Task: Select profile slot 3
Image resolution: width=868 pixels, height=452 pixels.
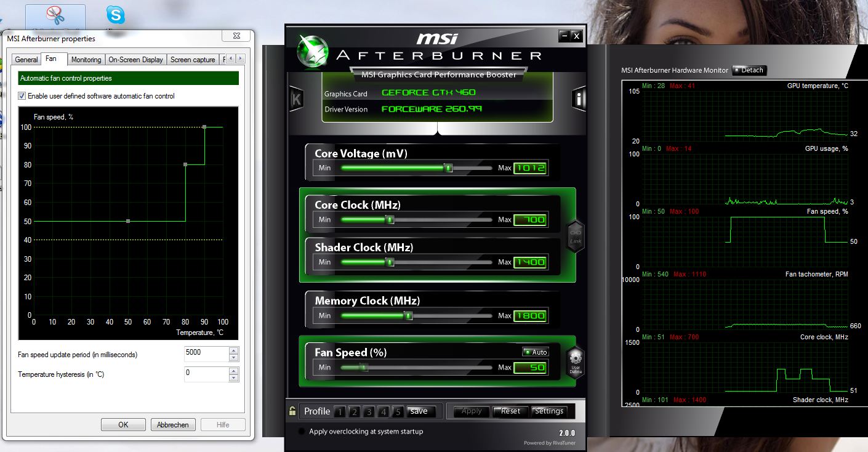Action: (369, 412)
